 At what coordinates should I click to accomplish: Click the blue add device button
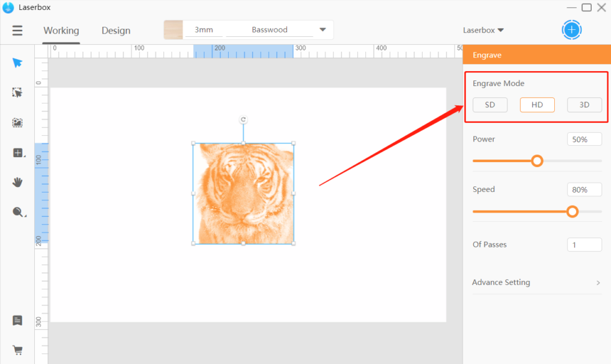coord(571,30)
